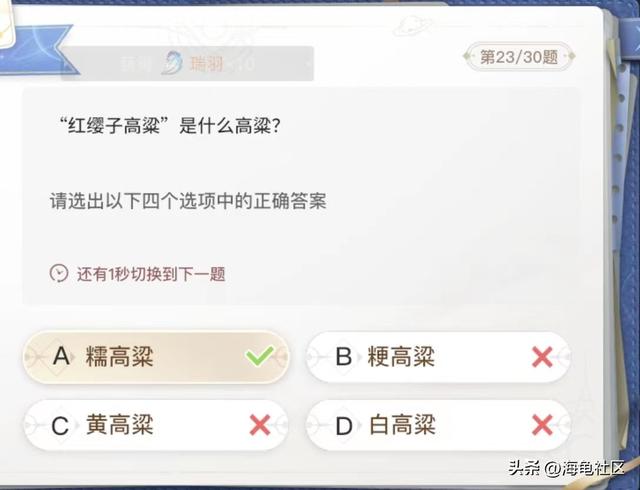This screenshot has width=640, height=490.
Task: Click the red X on 白高粱 option
Action: [542, 425]
